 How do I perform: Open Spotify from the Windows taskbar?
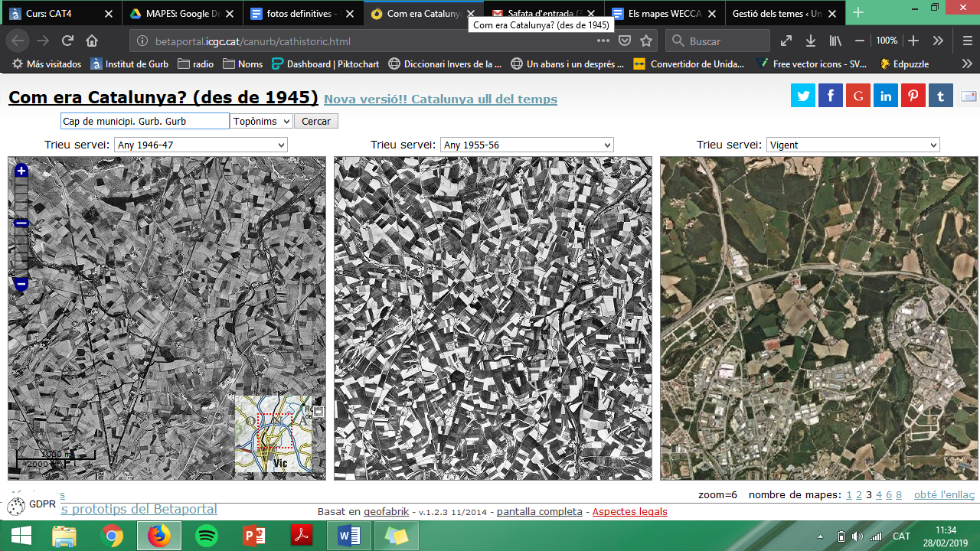click(207, 536)
